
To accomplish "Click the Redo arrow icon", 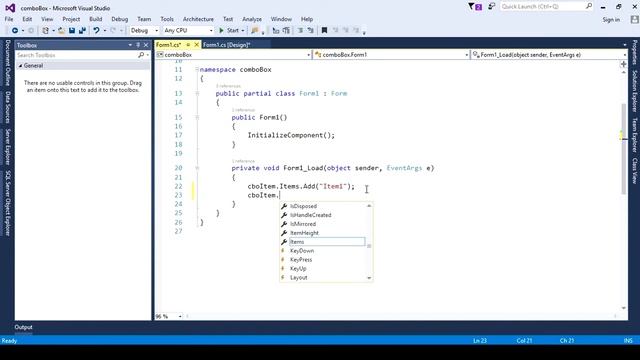I will [113, 30].
